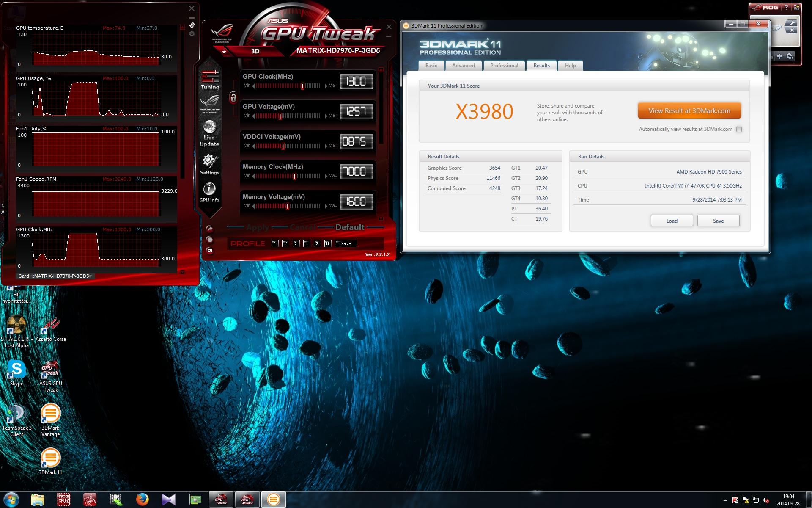Open GPU Tweak Settings
The width and height of the screenshot is (812, 508).
209,164
